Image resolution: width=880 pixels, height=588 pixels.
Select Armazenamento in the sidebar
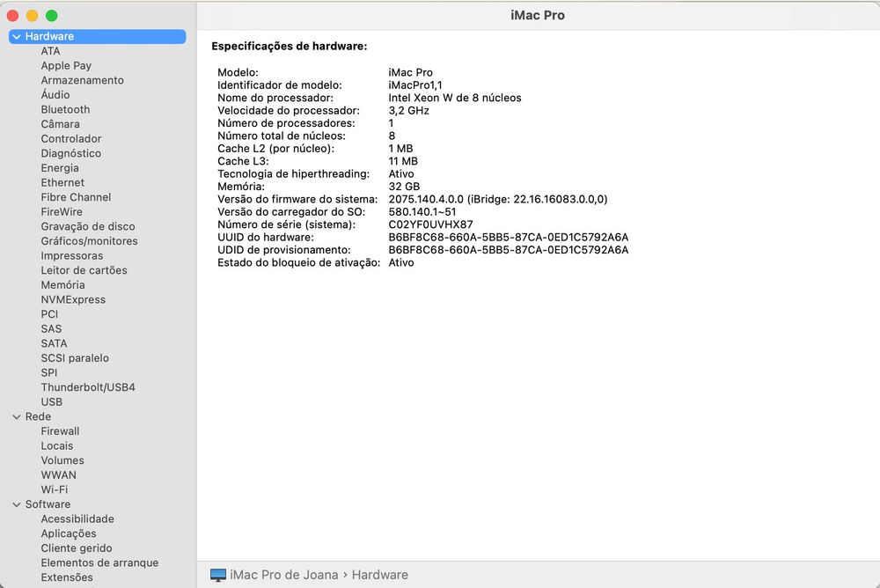pos(82,80)
